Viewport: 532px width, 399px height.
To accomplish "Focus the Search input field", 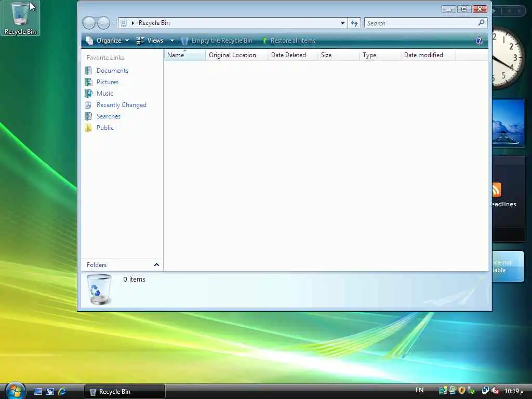I will pos(421,23).
